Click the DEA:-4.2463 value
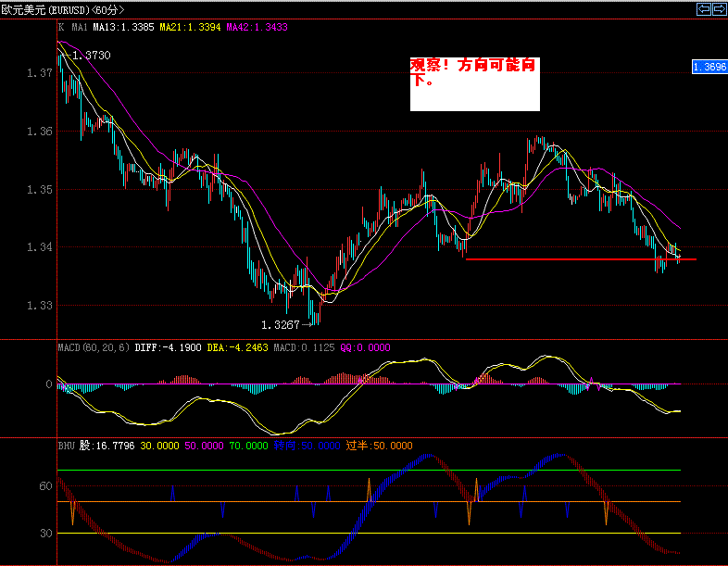 237,347
